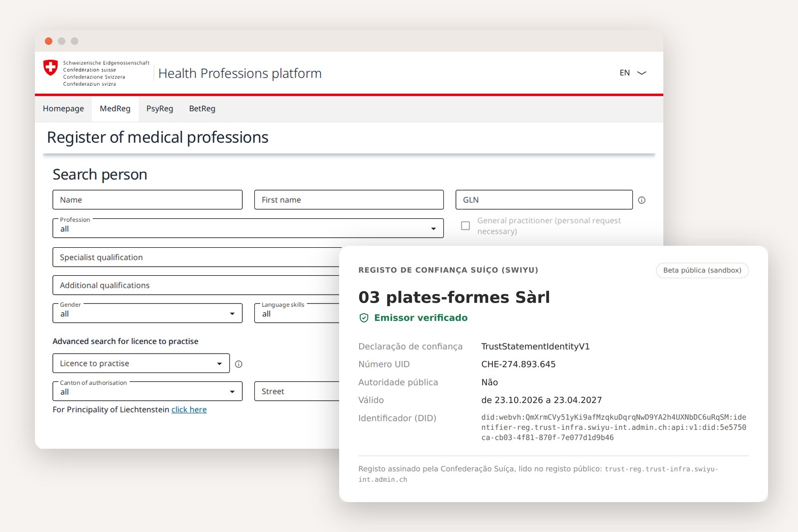Click the trust-reg.trust-infra.swiyu-int.admin.ch footer text

point(538,474)
